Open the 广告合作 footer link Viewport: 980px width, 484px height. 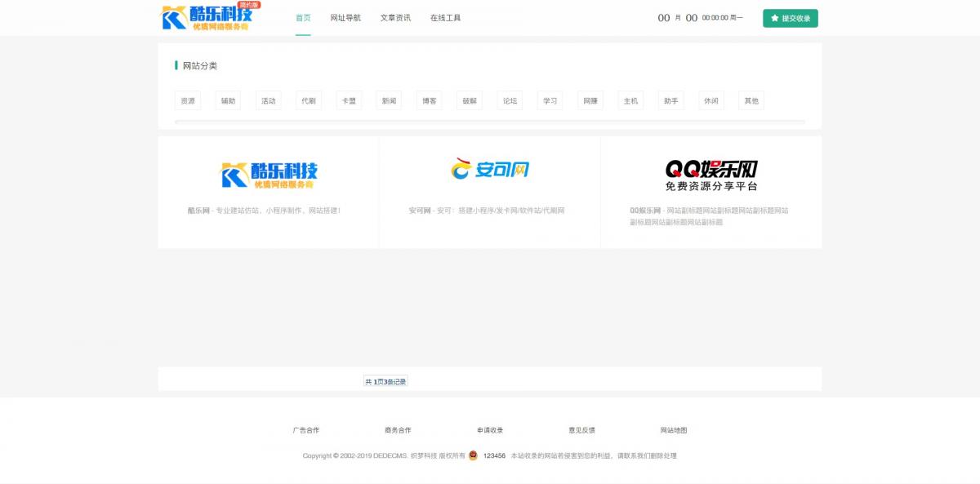click(305, 430)
